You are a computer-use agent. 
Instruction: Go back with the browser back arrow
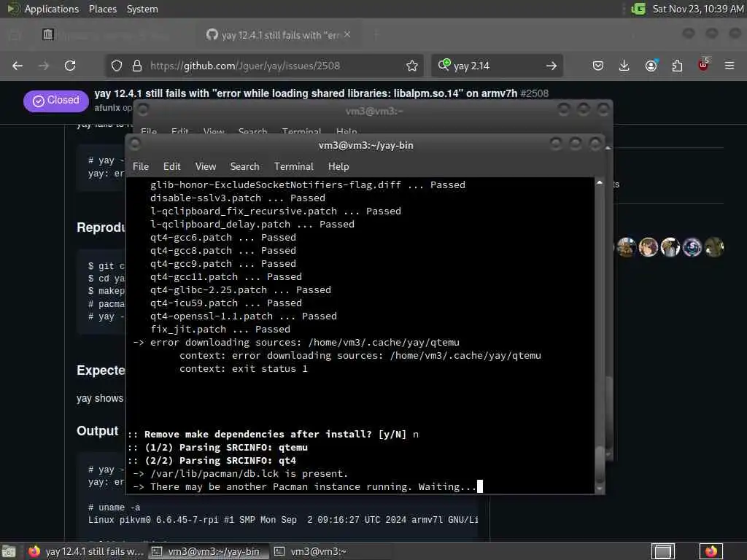(18, 66)
